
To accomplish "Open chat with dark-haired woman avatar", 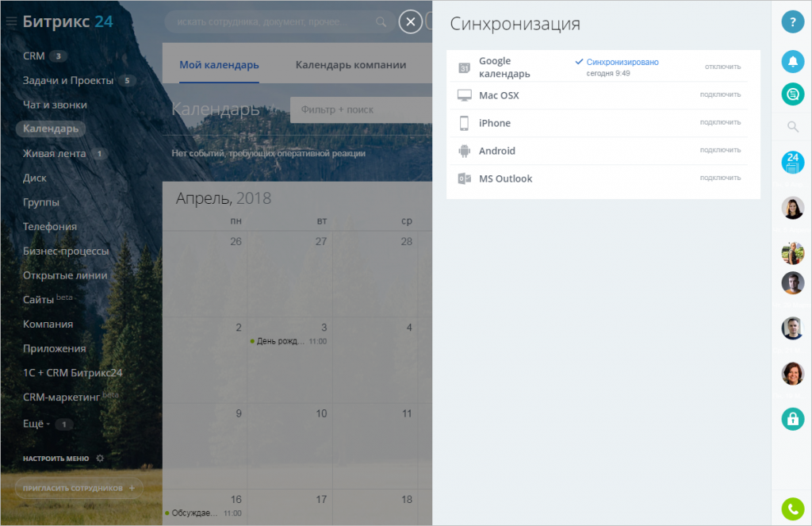I will point(792,209).
